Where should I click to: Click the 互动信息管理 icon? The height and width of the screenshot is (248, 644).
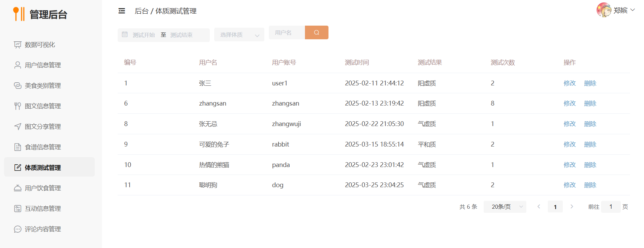[x=18, y=209]
